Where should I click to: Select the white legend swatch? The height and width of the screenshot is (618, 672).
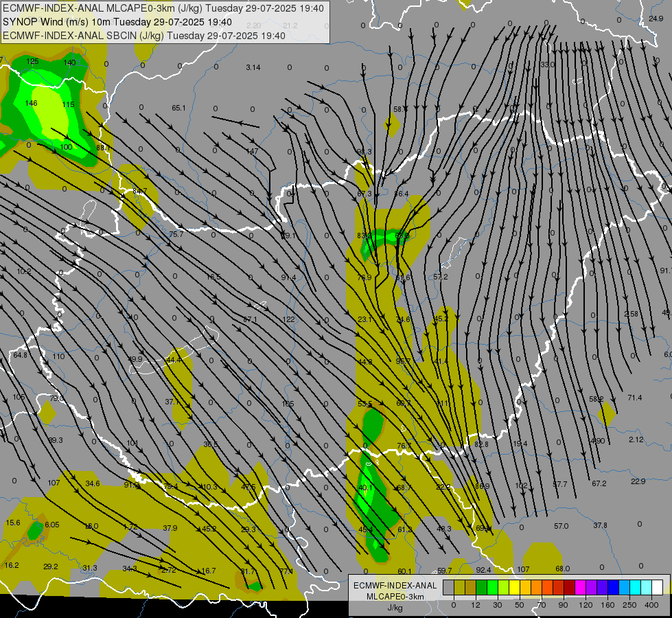click(x=658, y=587)
